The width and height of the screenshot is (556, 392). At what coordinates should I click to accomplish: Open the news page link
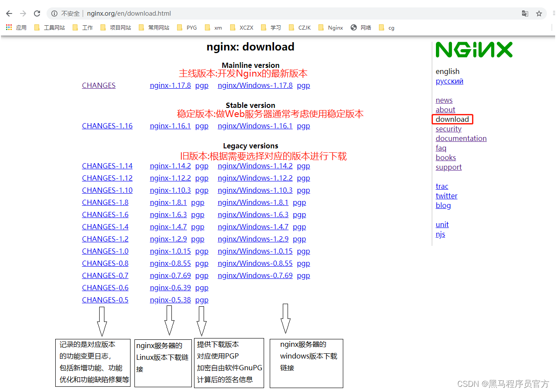pos(444,100)
